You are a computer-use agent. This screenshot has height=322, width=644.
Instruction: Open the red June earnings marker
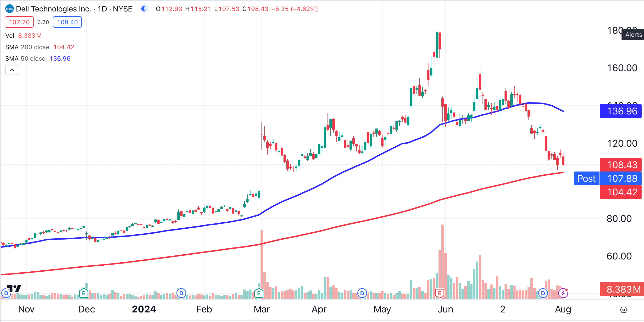pos(439,293)
